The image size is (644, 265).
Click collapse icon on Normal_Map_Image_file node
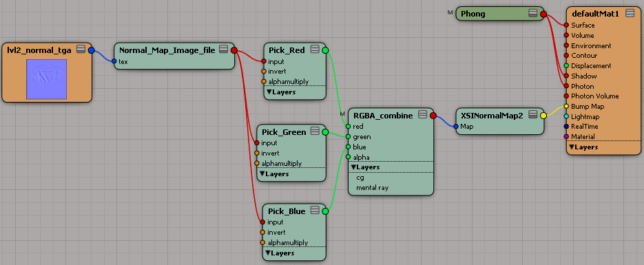pos(223,50)
